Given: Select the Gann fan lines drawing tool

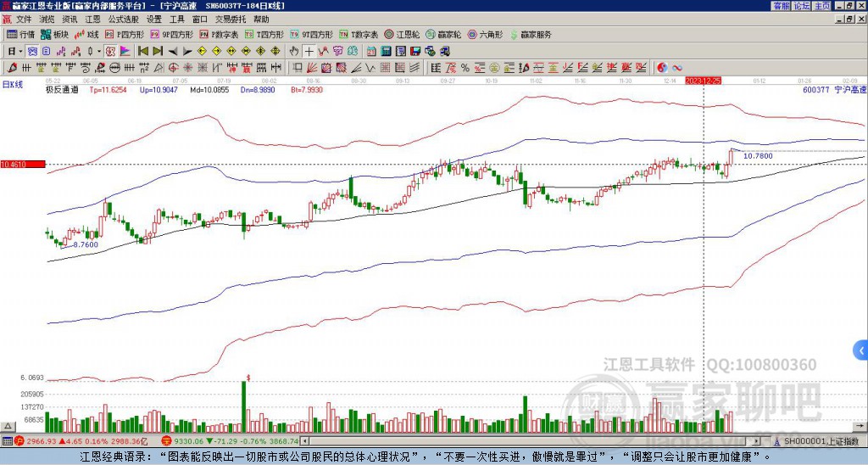Looking at the screenshot, I should pos(312,68).
